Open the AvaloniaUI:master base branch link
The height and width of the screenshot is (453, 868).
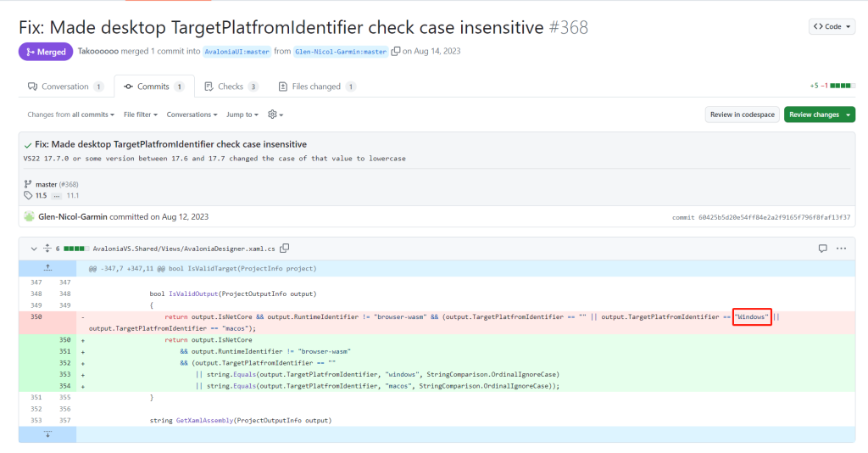[x=237, y=52]
